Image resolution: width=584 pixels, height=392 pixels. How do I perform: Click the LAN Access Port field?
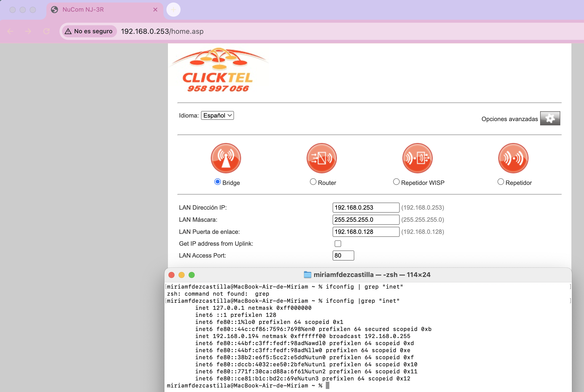coord(343,255)
